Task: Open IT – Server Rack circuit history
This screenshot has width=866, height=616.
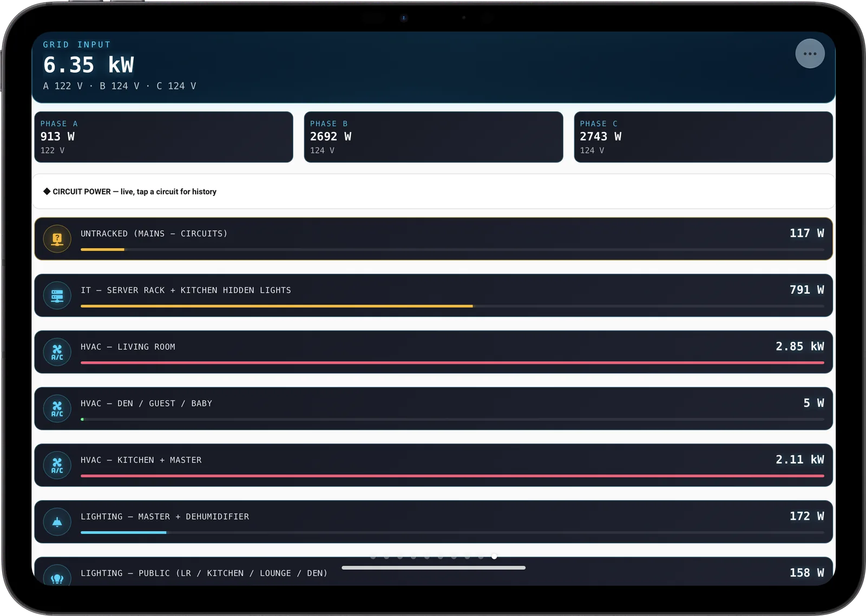Action: [434, 296]
